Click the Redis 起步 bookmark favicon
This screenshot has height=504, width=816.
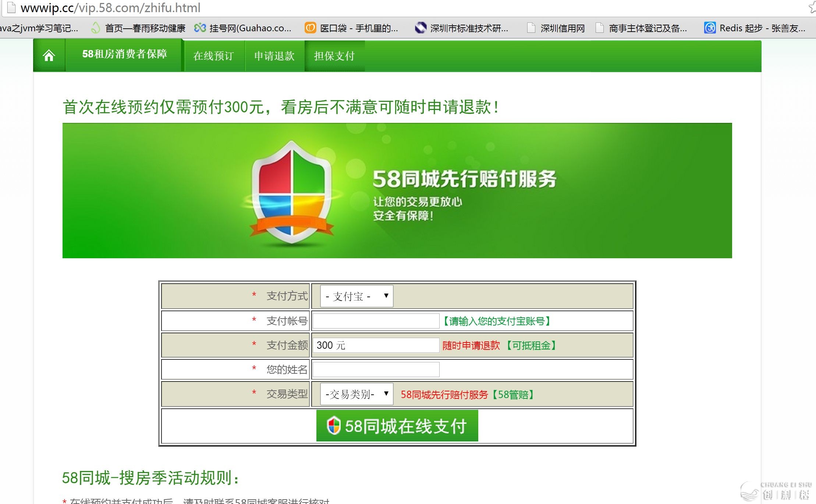click(710, 28)
